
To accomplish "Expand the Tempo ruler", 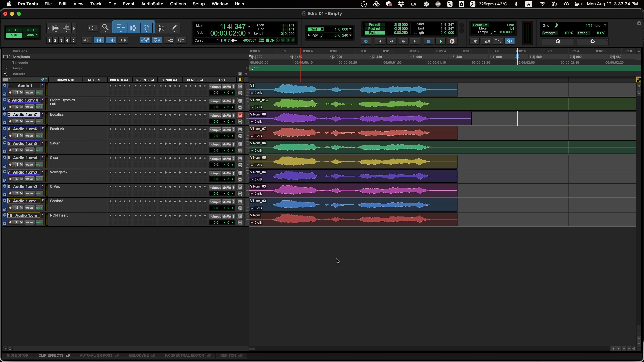I will 7,68.
